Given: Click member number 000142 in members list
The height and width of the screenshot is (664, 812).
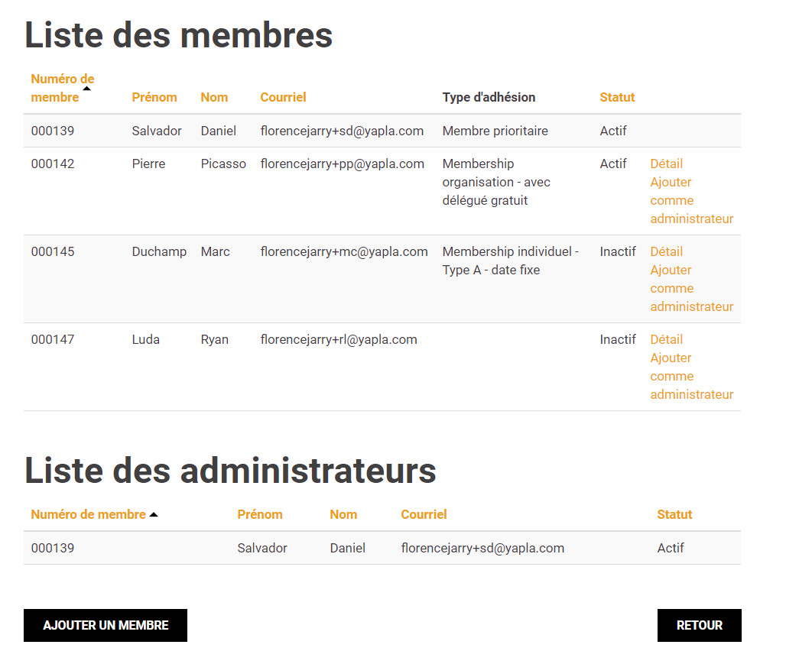Looking at the screenshot, I should point(53,164).
